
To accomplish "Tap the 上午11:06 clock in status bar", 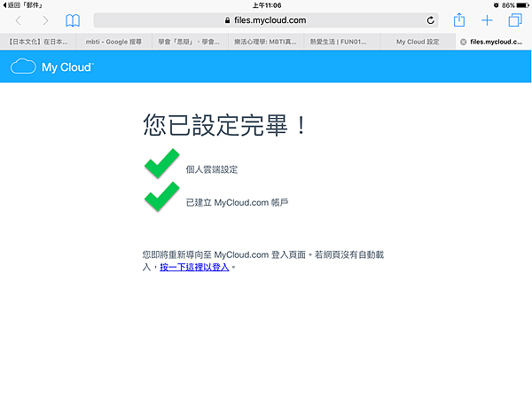I will pyautogui.click(x=267, y=5).
